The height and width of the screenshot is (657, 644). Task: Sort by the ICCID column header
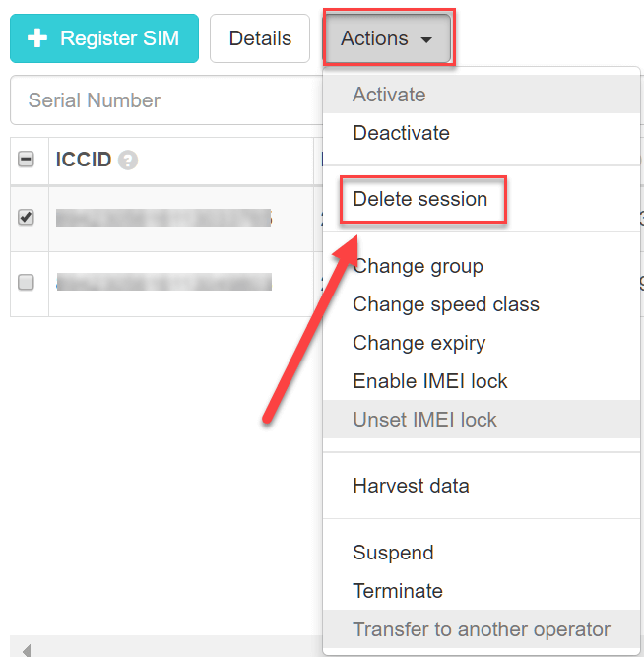[84, 160]
